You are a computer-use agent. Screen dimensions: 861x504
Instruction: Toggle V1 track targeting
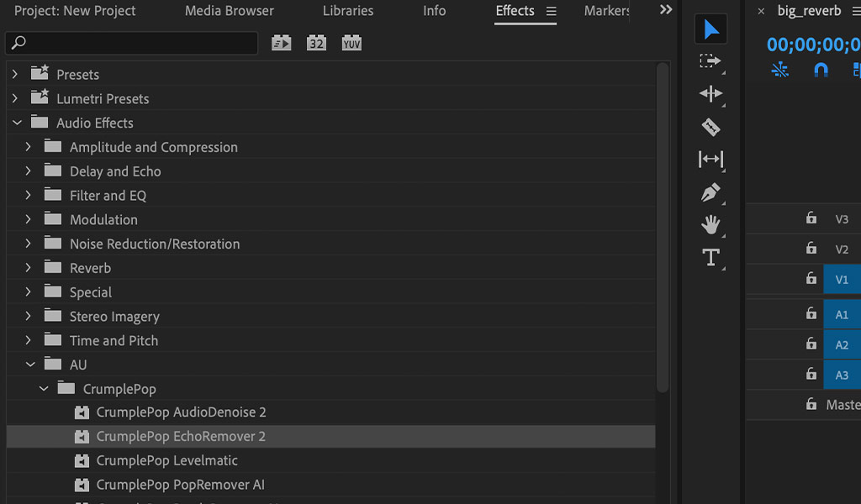pyautogui.click(x=842, y=279)
